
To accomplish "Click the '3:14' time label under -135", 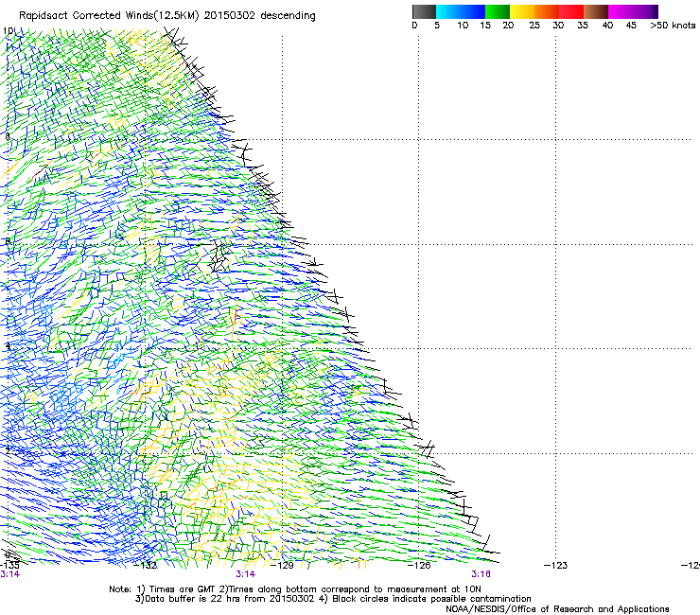I will point(9,574).
